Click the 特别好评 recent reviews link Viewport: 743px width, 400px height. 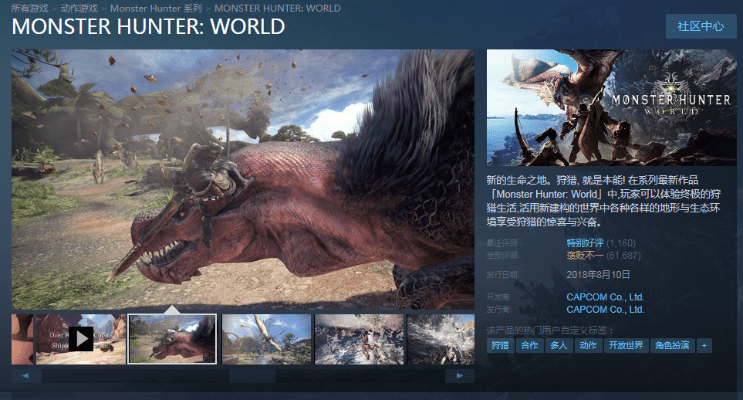coord(586,243)
